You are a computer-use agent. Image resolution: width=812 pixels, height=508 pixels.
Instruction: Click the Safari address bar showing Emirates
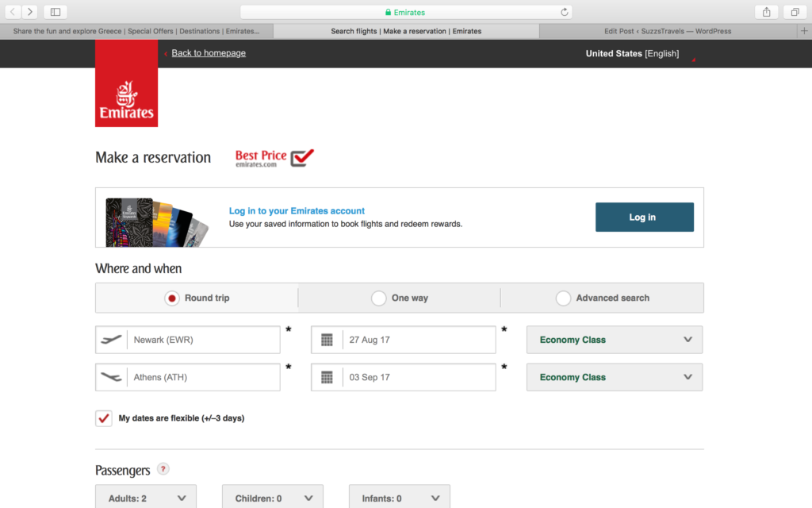406,12
